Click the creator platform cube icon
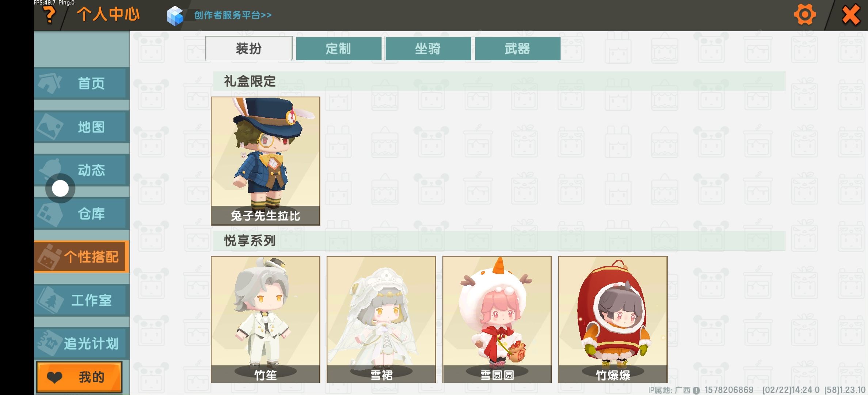The height and width of the screenshot is (395, 868). pos(175,16)
